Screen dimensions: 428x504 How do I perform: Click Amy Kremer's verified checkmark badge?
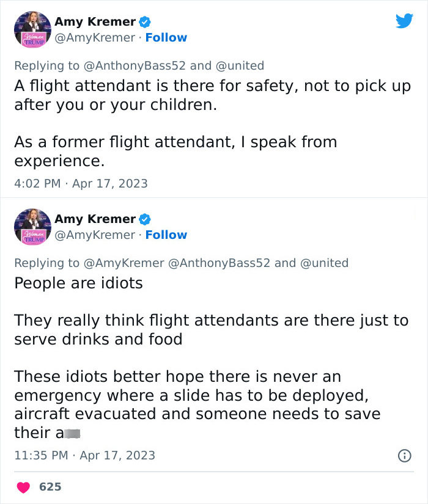145,21
